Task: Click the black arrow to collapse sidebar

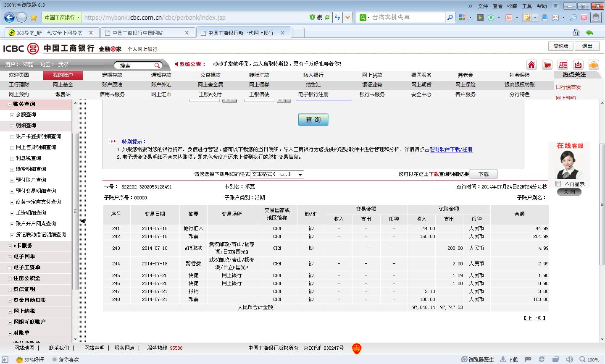Action: coord(82,221)
